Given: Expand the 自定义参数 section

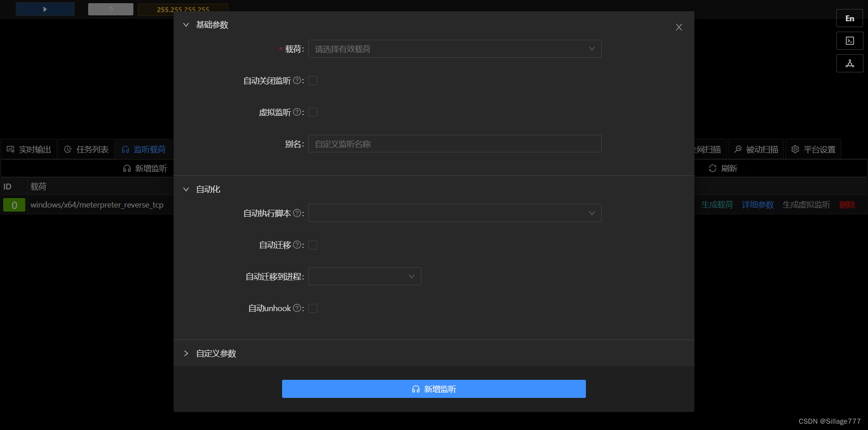Looking at the screenshot, I should pos(186,354).
